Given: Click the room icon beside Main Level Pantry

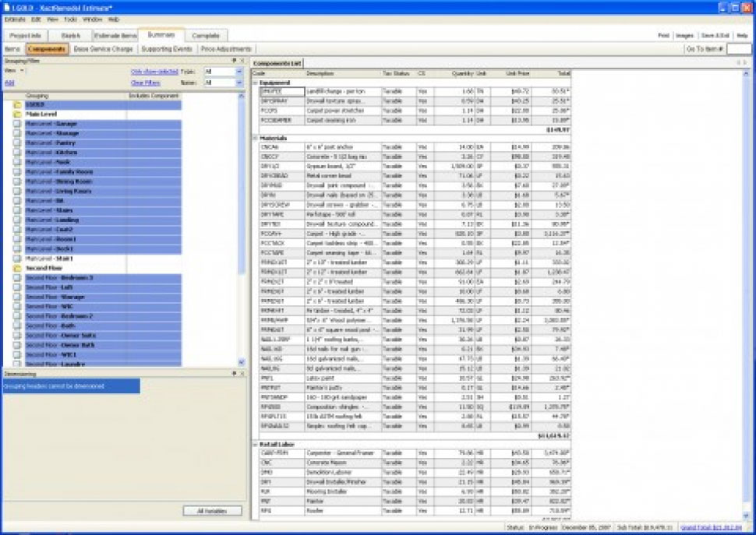Looking at the screenshot, I should click(x=17, y=143).
